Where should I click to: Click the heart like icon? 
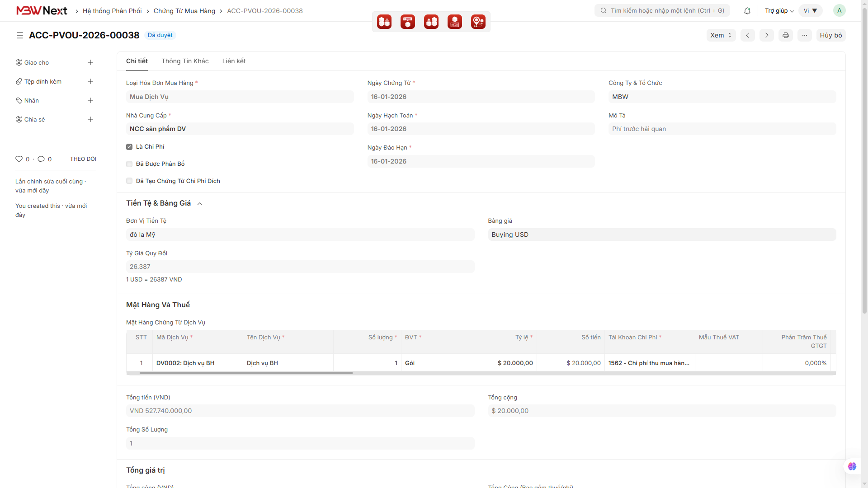tap(19, 159)
